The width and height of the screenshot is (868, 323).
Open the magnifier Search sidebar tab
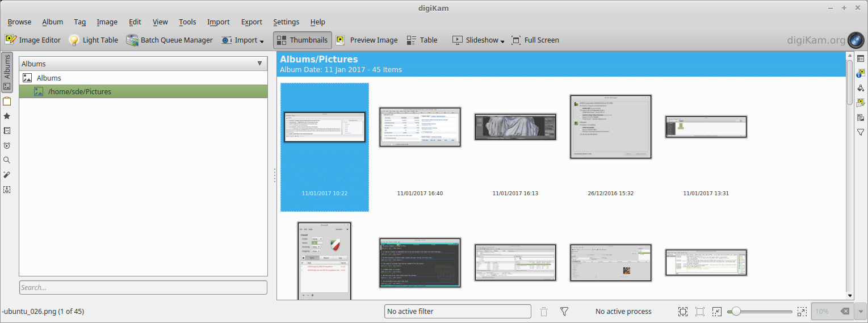click(x=7, y=160)
